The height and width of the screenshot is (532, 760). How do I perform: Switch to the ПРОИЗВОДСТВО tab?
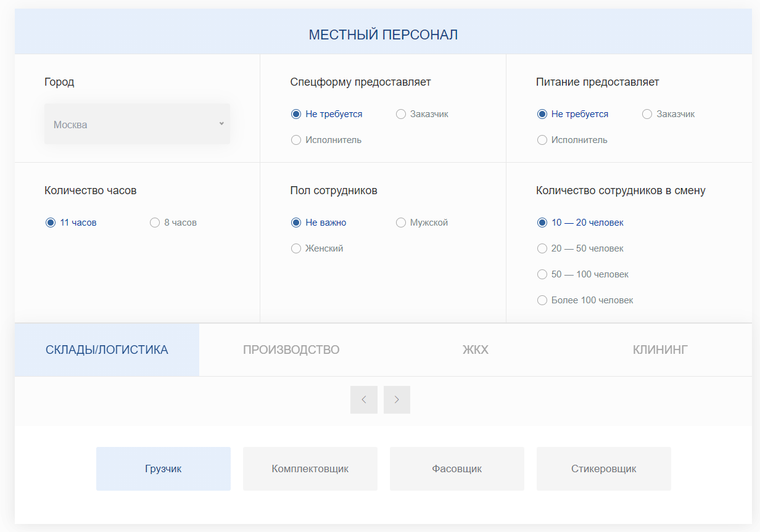[291, 350]
